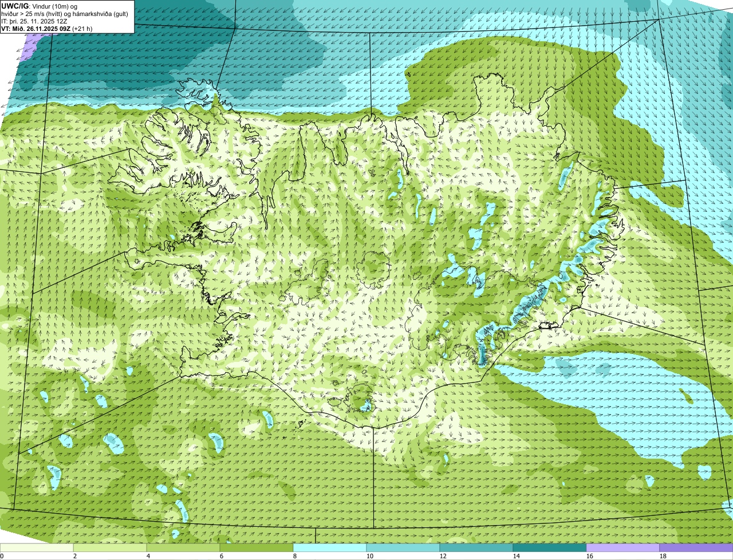Viewport: 733px width, 560px height.
Task: Click the '2' label on the color scale
Action: point(75,556)
